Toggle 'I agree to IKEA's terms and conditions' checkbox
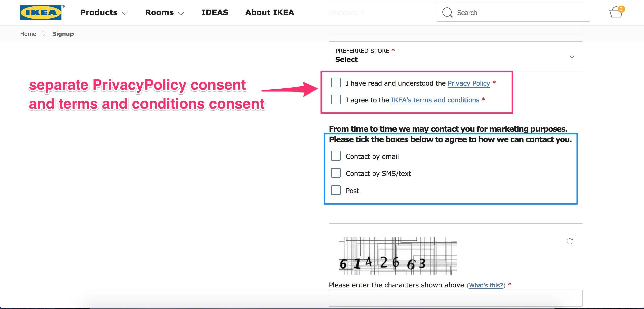Screen dimensions: 644x309 [x=336, y=100]
